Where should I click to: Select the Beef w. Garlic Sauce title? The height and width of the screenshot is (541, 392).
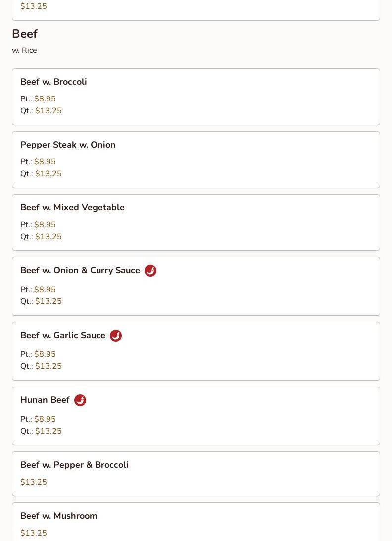click(x=63, y=336)
